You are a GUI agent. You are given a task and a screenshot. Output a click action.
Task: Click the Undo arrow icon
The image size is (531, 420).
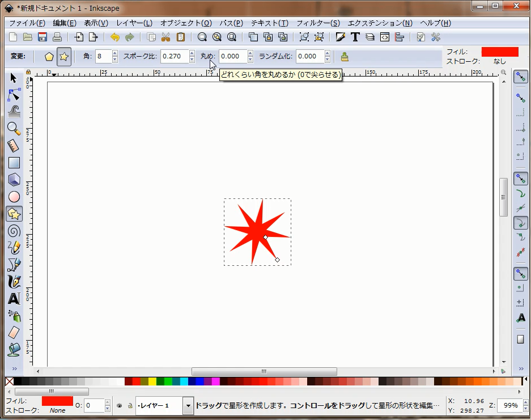[x=115, y=37]
